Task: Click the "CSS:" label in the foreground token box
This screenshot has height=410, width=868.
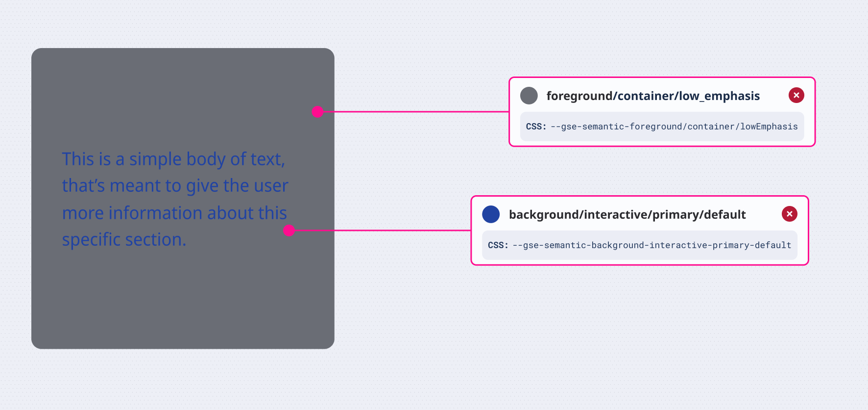Action: [536, 127]
